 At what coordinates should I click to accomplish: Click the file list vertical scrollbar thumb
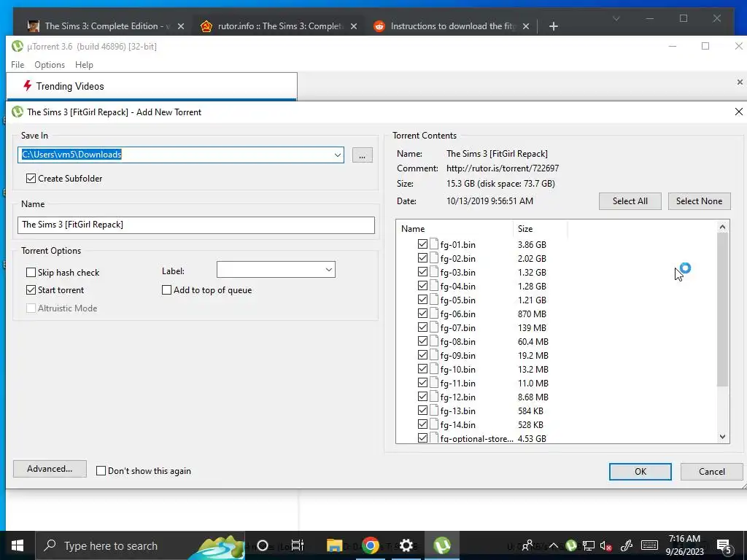coord(722,309)
